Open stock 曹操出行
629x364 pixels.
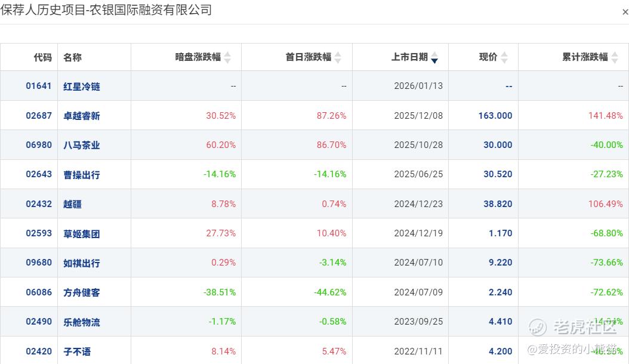pyautogui.click(x=81, y=175)
